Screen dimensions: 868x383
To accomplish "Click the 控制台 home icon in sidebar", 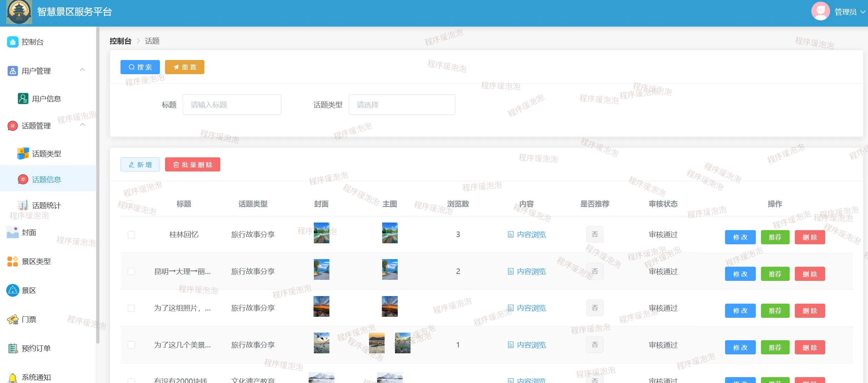I will (x=13, y=42).
